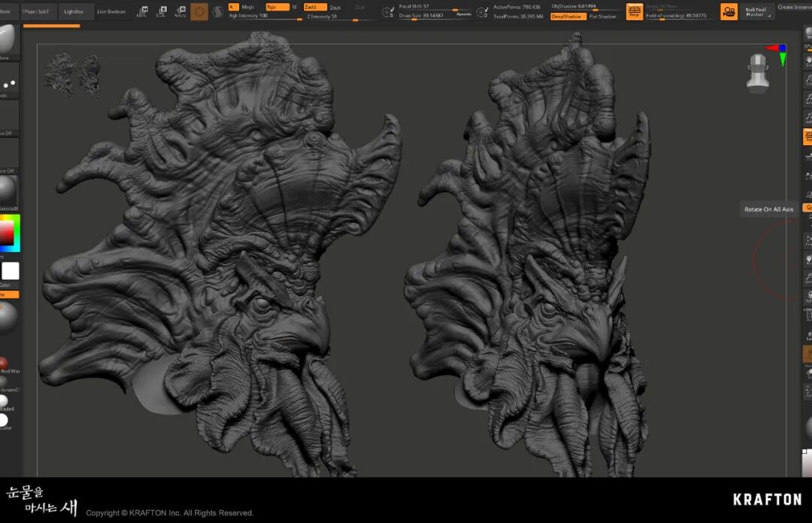This screenshot has height=523, width=812.
Task: Select the Fade4 material
Action: coord(5,403)
